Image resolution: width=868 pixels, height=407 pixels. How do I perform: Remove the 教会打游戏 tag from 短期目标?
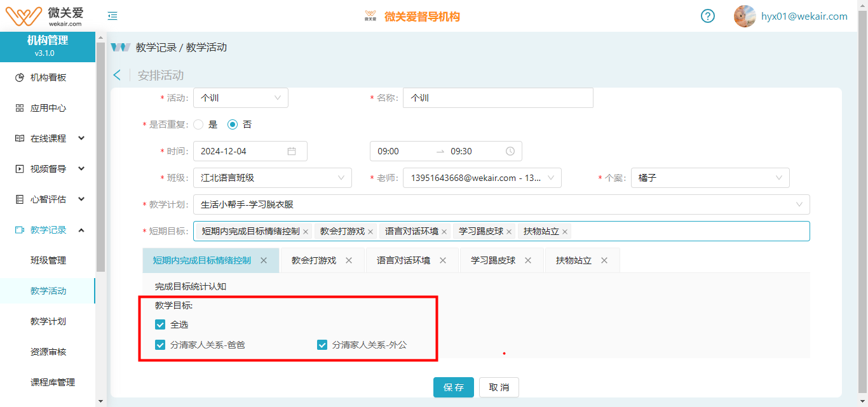click(x=370, y=232)
